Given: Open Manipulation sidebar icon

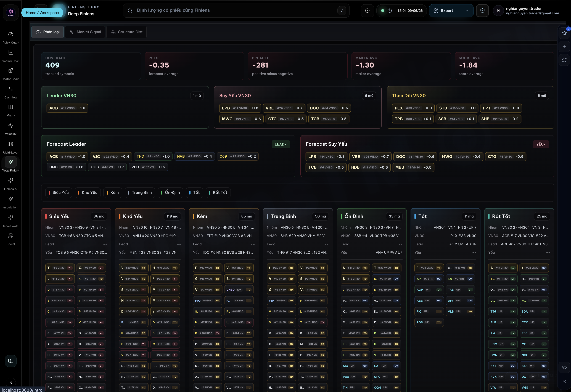Looking at the screenshot, I should 10,203.
